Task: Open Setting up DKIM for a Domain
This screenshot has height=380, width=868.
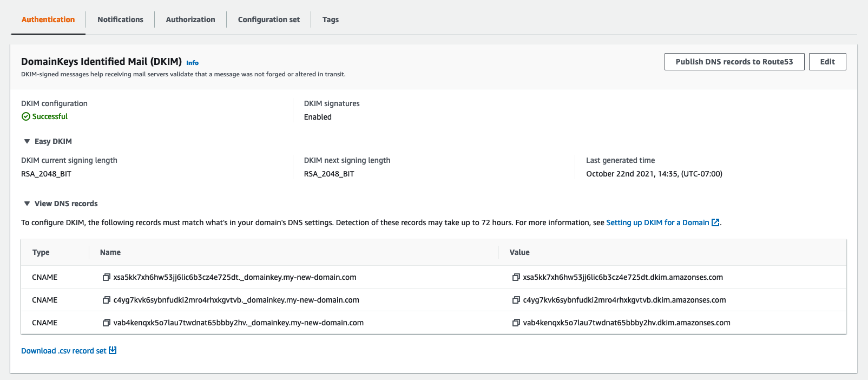Action: click(x=657, y=222)
